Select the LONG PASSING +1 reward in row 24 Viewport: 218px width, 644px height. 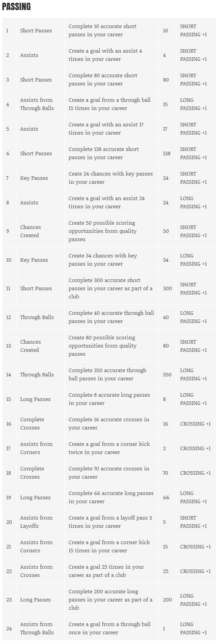[193, 628]
